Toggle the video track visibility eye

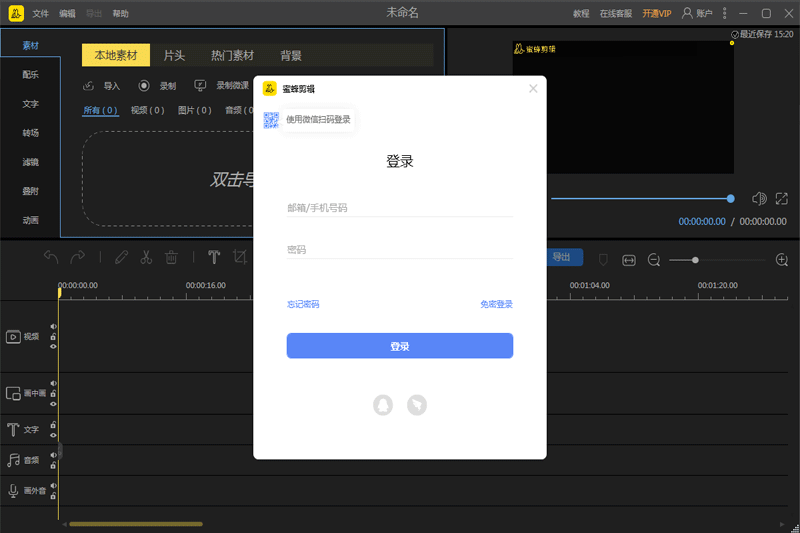point(53,346)
